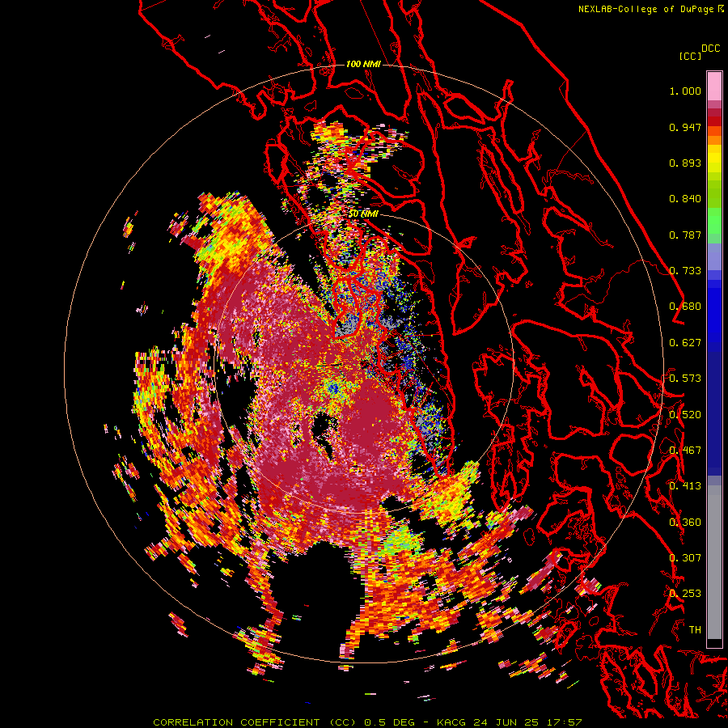
Task: Click the 0.893 scale value
Action: point(685,163)
